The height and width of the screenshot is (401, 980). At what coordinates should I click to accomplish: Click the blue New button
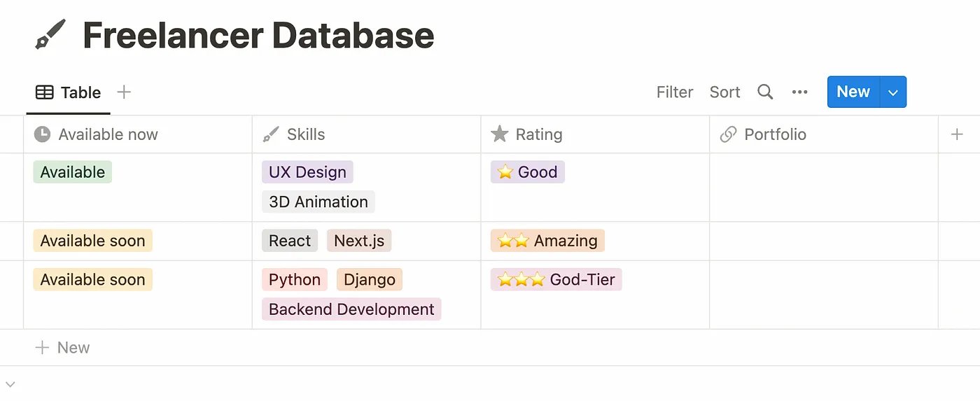853,92
